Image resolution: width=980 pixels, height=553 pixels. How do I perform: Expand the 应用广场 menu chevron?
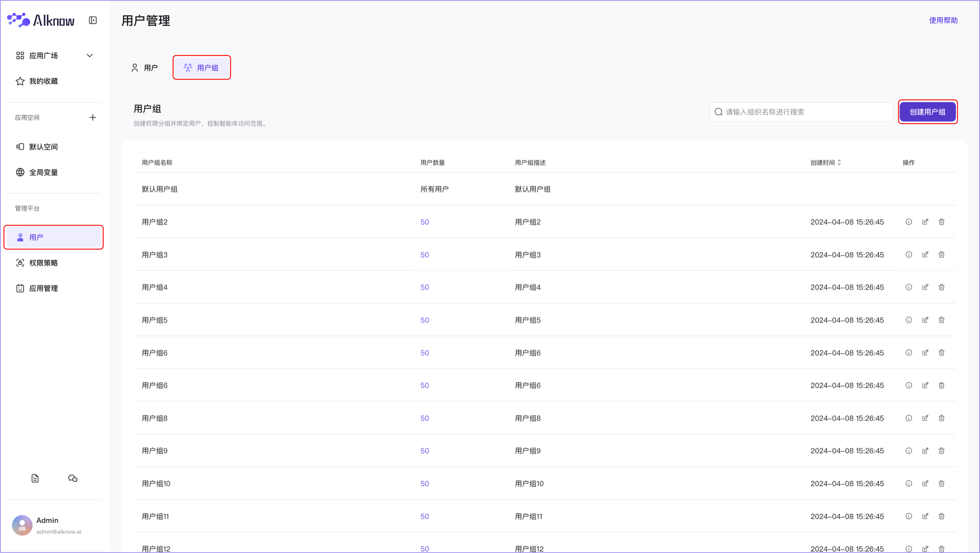pyautogui.click(x=90, y=56)
